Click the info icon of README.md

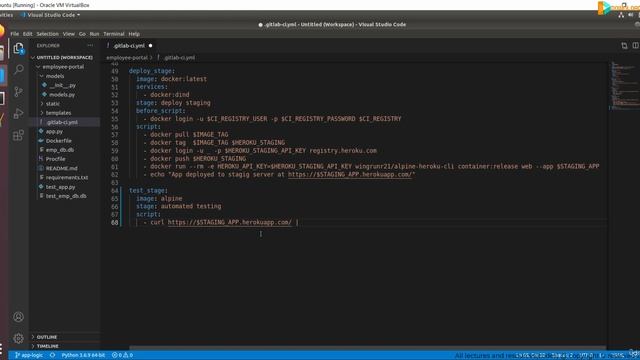click(41, 168)
